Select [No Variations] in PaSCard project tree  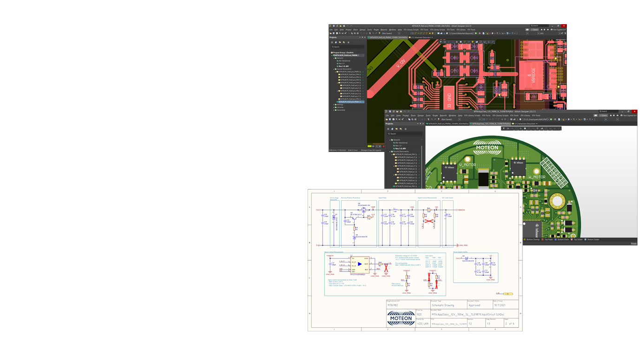pos(344,61)
